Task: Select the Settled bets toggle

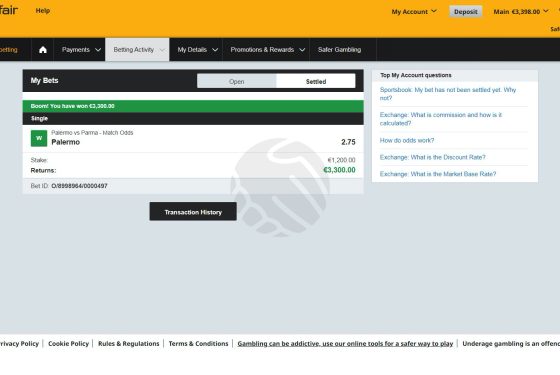Action: (316, 81)
